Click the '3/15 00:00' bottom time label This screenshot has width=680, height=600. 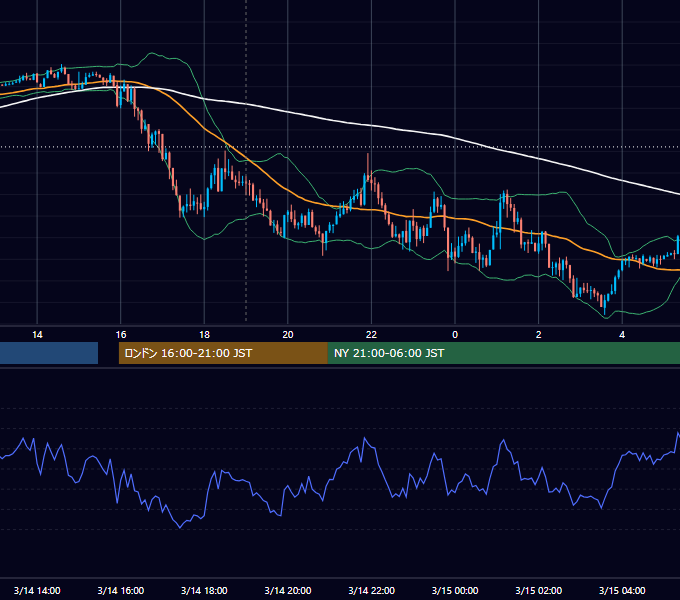pyautogui.click(x=455, y=590)
